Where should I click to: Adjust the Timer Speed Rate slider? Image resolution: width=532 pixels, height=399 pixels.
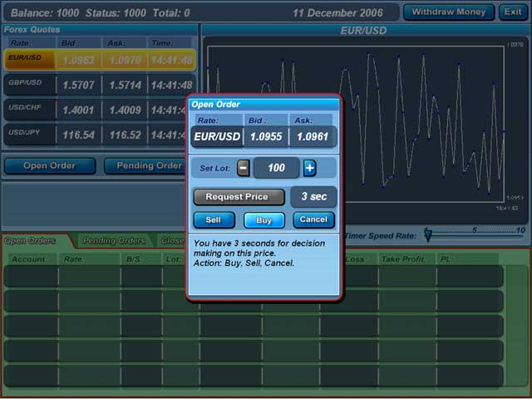coord(428,237)
